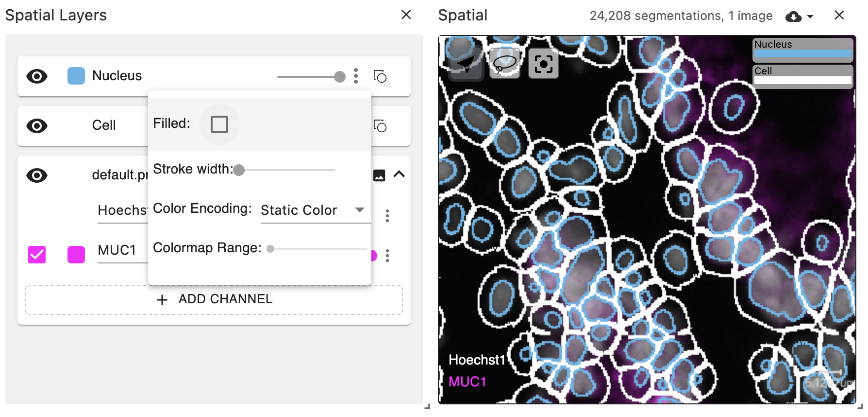This screenshot has height=417, width=868.
Task: Click the segmentation shapes icon on the Cell layer
Action: (x=380, y=126)
